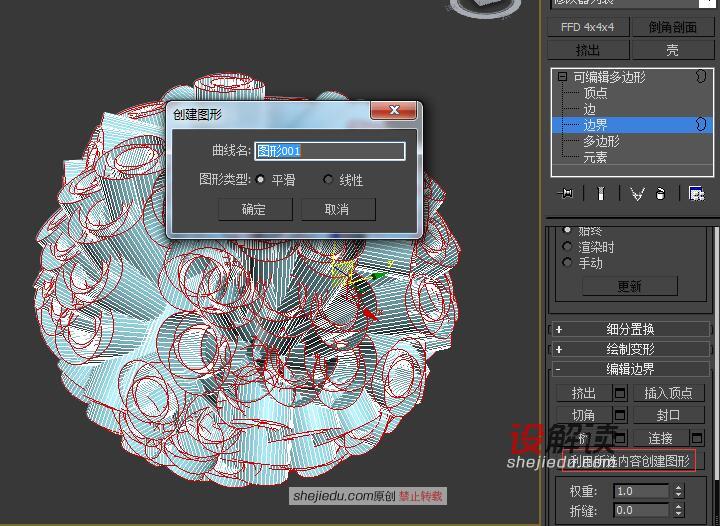720x526 pixels.
Task: Apply 壳 modifier button
Action: [673, 50]
